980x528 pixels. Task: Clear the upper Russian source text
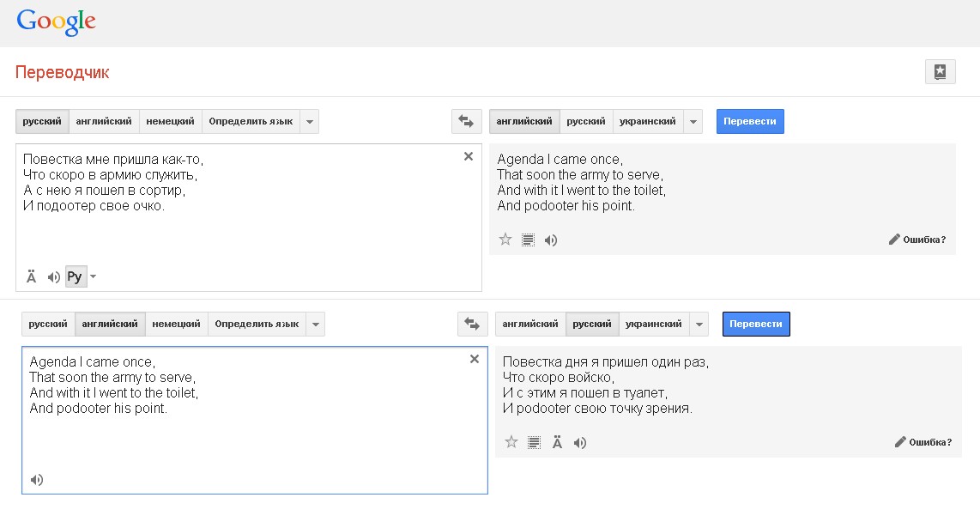click(469, 156)
